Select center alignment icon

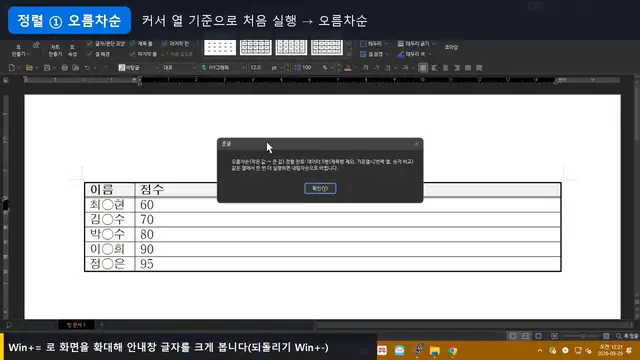point(445,68)
